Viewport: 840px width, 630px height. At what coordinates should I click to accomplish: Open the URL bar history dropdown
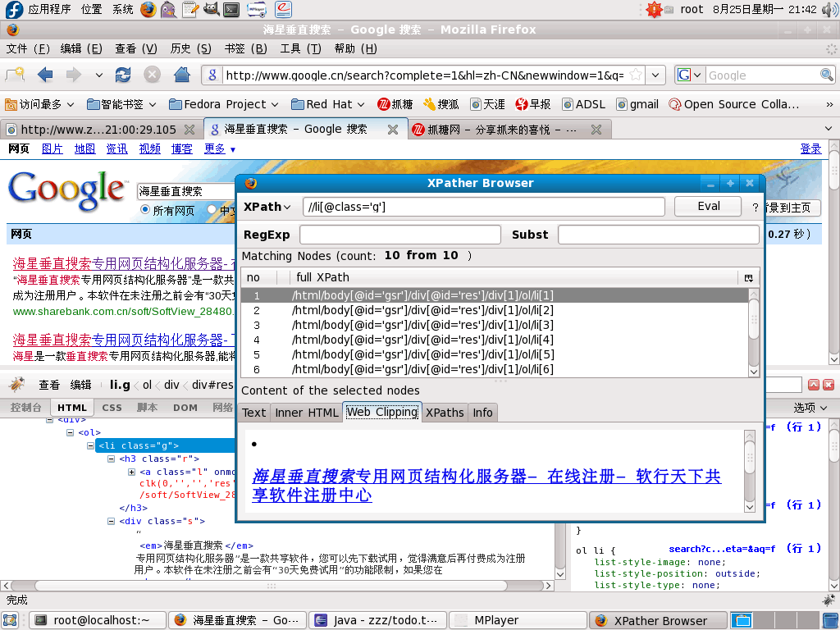pos(655,75)
